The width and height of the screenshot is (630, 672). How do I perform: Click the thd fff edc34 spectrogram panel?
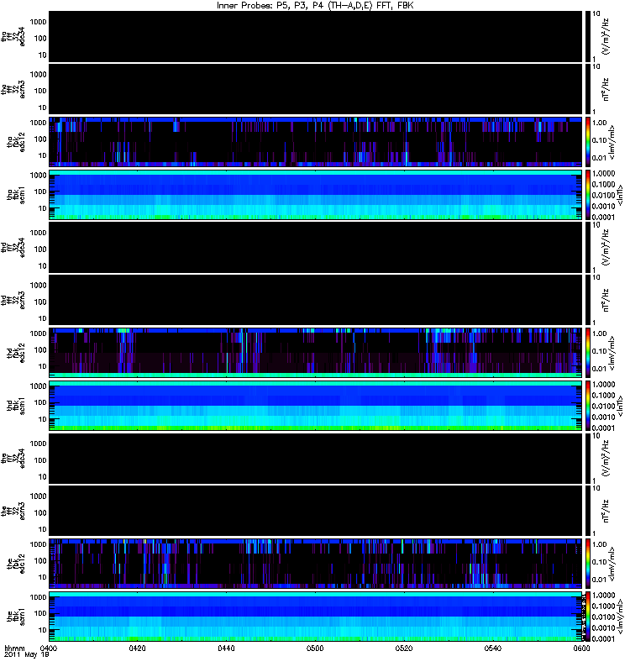315,247
